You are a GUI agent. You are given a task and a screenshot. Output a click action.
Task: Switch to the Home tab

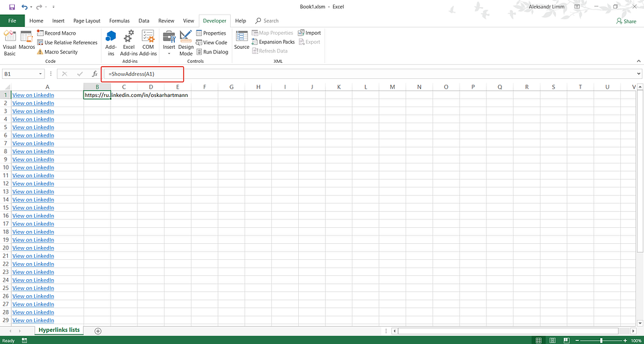pyautogui.click(x=37, y=21)
